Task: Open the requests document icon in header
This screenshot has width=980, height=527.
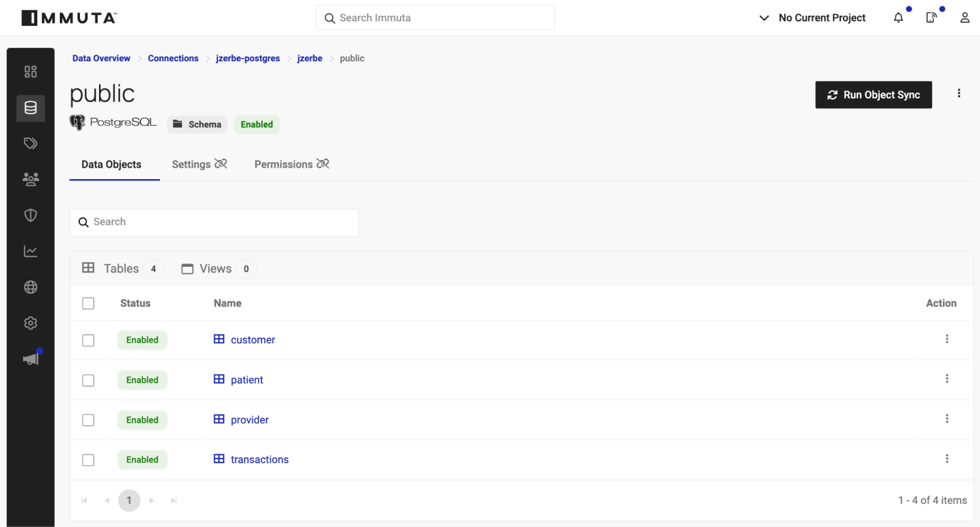Action: pos(931,18)
